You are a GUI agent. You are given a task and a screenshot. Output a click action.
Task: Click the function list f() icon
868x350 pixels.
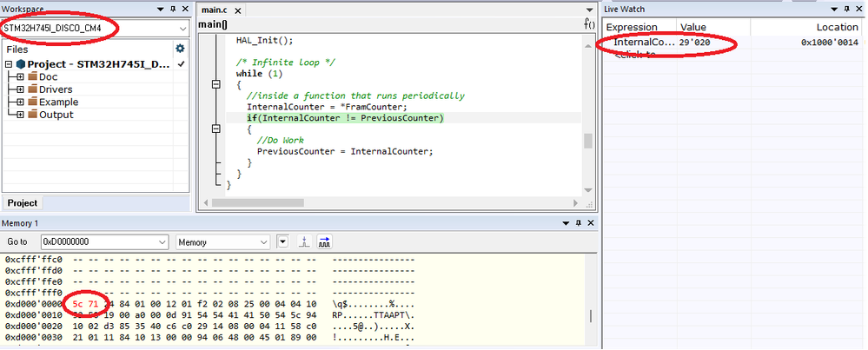point(590,24)
